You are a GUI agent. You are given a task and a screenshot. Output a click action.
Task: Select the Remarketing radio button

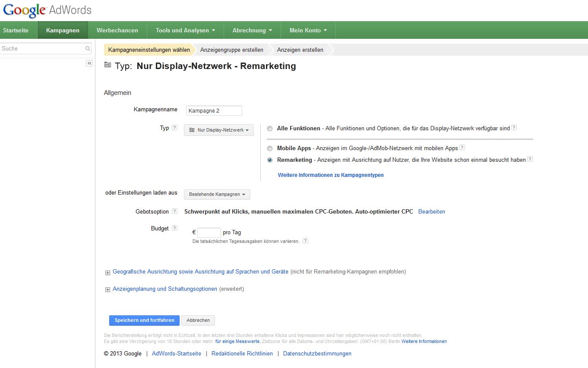coord(270,160)
